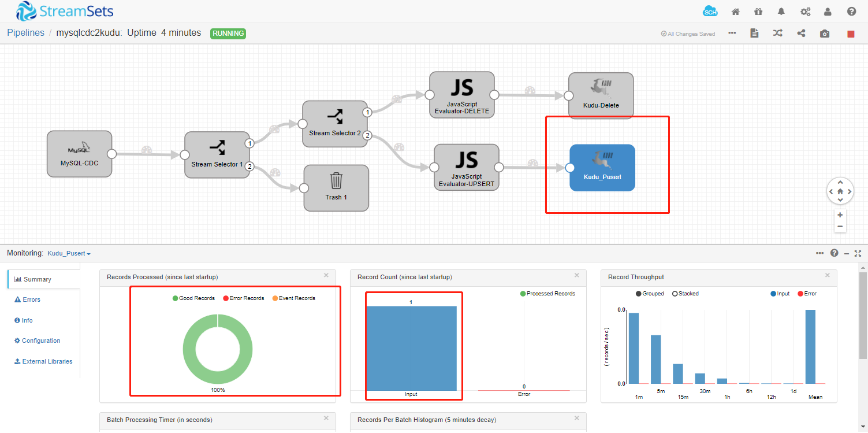This screenshot has width=868, height=433.
Task: Zoom in the canvas with plus
Action: click(x=840, y=215)
